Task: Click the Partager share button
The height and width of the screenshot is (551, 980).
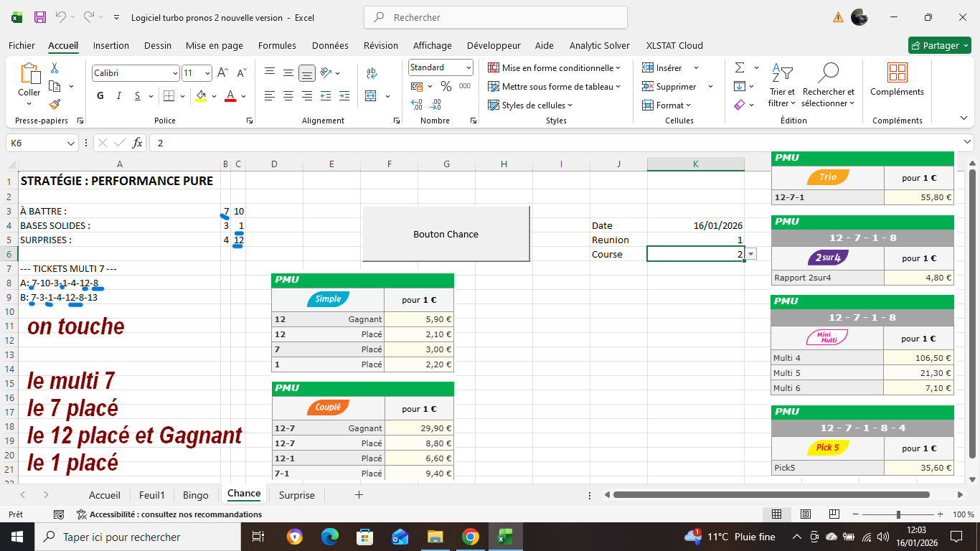Action: pyautogui.click(x=939, y=45)
